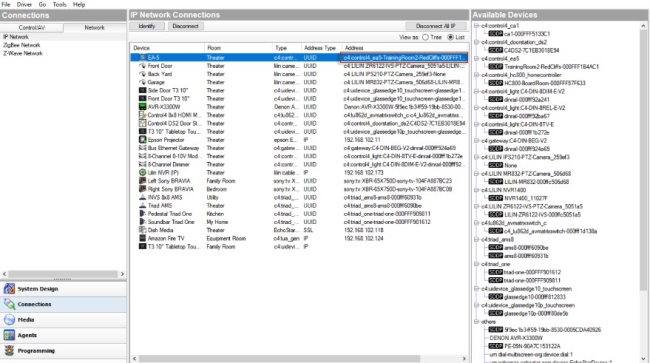Collapse the c4:control4_ca1 node
Viewport: 650px width, 363px height.
(477, 26)
